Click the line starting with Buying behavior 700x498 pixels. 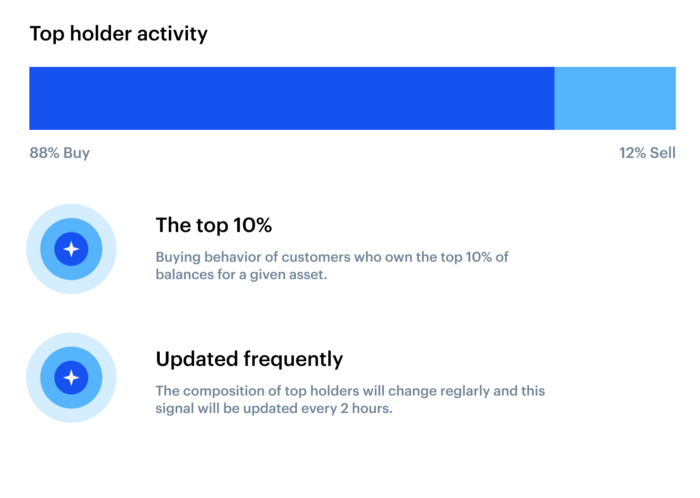click(332, 257)
